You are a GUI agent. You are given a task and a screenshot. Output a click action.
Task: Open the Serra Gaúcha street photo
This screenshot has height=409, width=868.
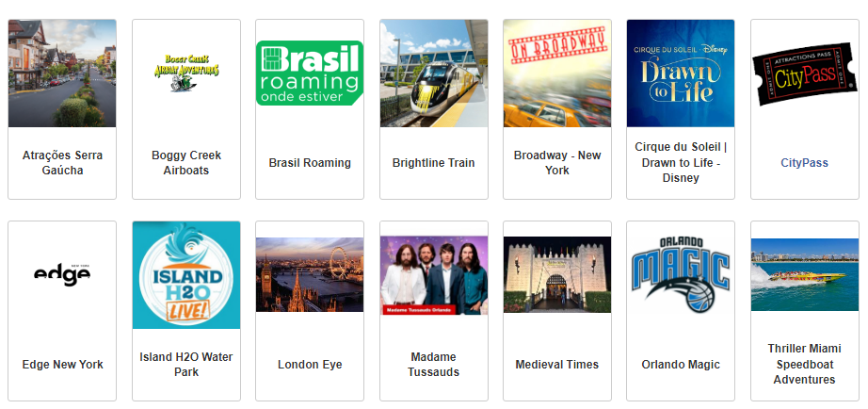pos(62,74)
